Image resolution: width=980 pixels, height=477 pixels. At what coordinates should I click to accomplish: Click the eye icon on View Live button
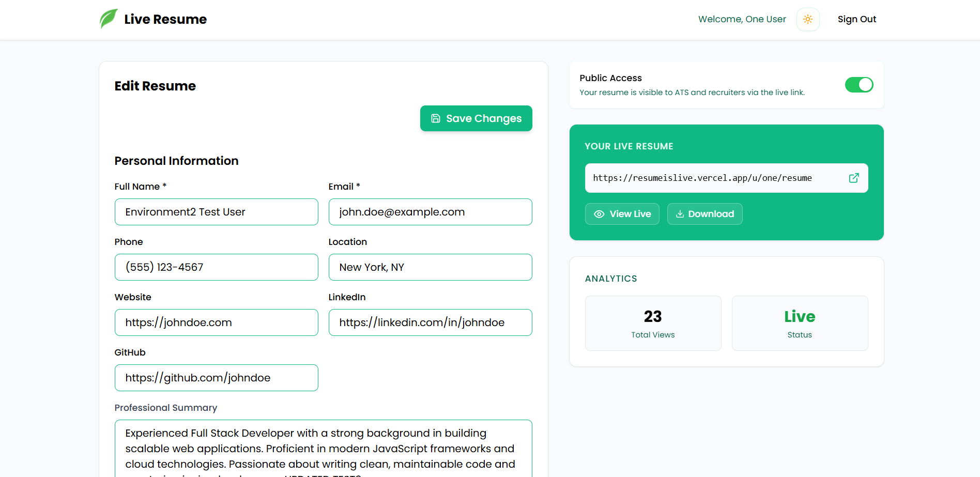(x=599, y=213)
